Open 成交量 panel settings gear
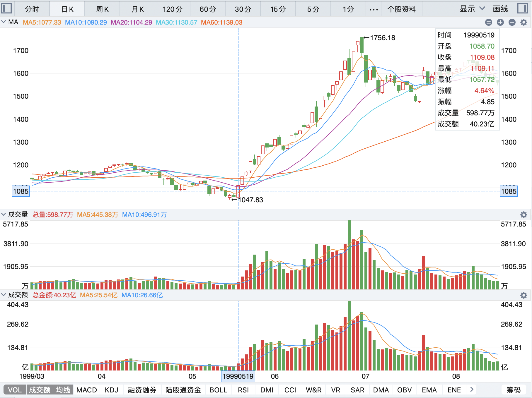The image size is (532, 398). [x=524, y=215]
